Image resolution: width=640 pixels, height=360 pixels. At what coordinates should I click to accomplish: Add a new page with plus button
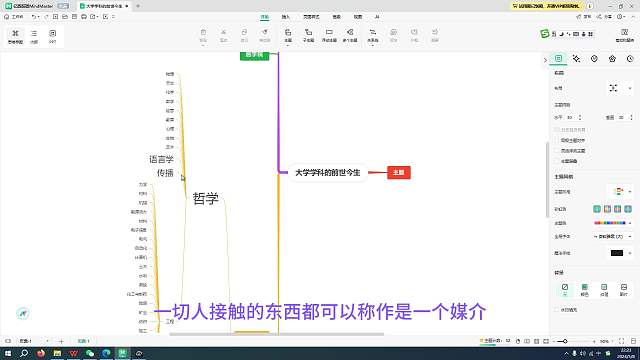point(61,341)
